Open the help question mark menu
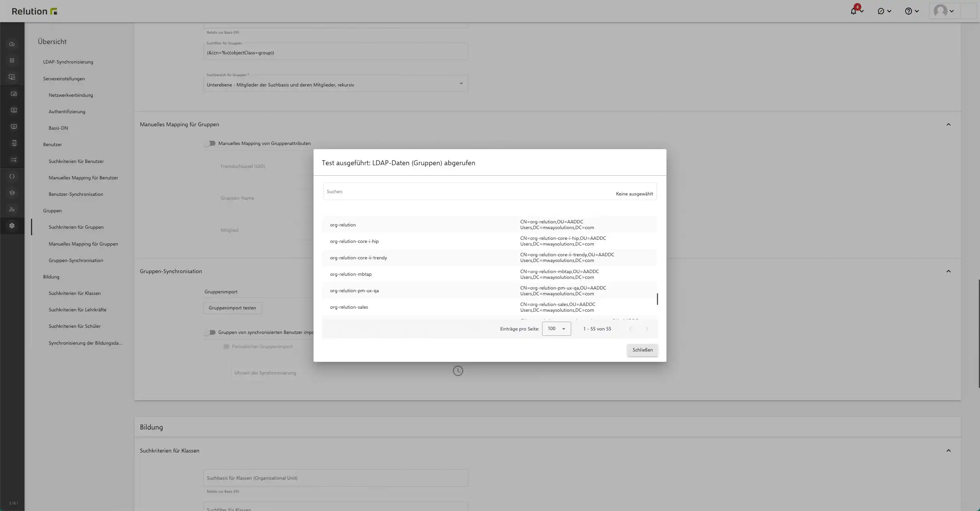Viewport: 980px width, 511px height. pos(911,11)
